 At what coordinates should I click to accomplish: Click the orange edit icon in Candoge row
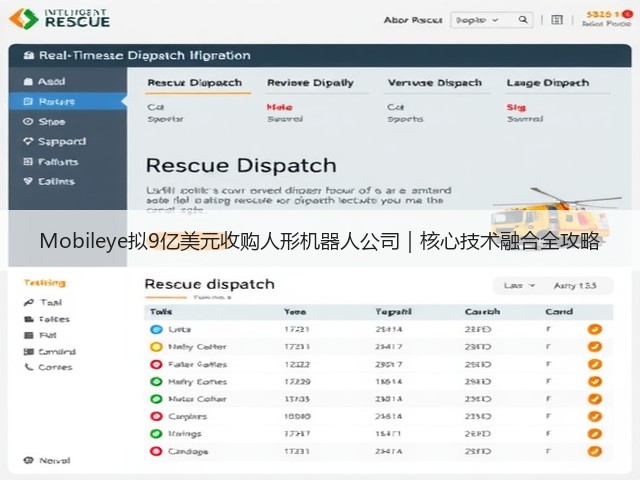(595, 451)
